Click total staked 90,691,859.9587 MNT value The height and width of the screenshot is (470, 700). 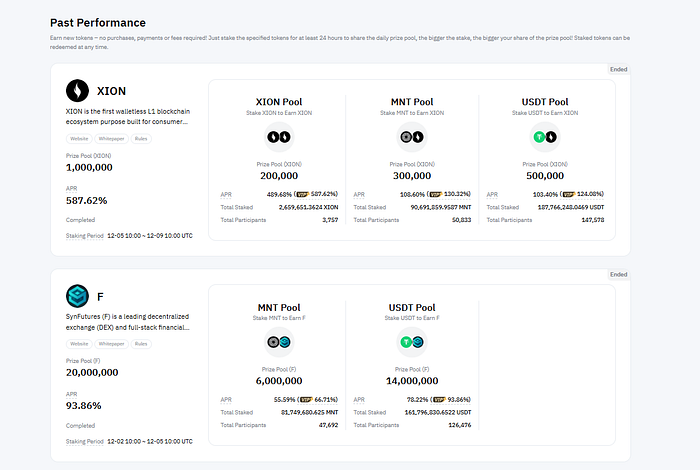(x=441, y=208)
